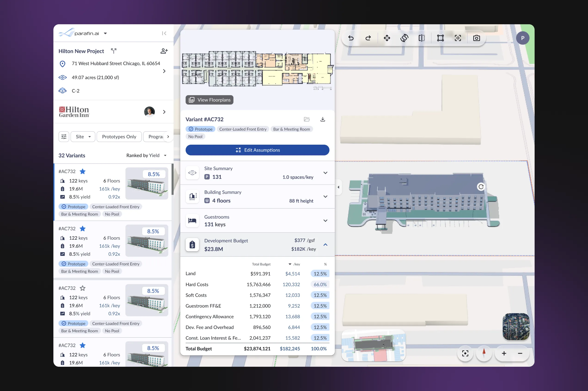The image size is (588, 391).
Task: Select the Prototypes Only filter chip
Action: (119, 137)
